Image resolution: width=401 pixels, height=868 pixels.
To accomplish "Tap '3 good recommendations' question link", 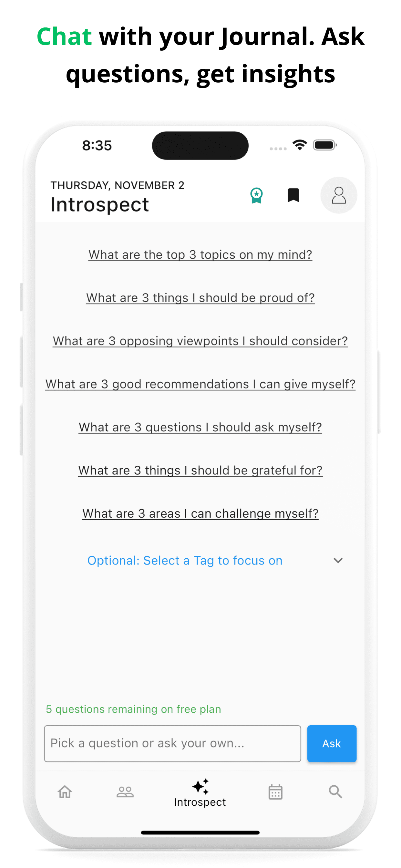I will (200, 384).
